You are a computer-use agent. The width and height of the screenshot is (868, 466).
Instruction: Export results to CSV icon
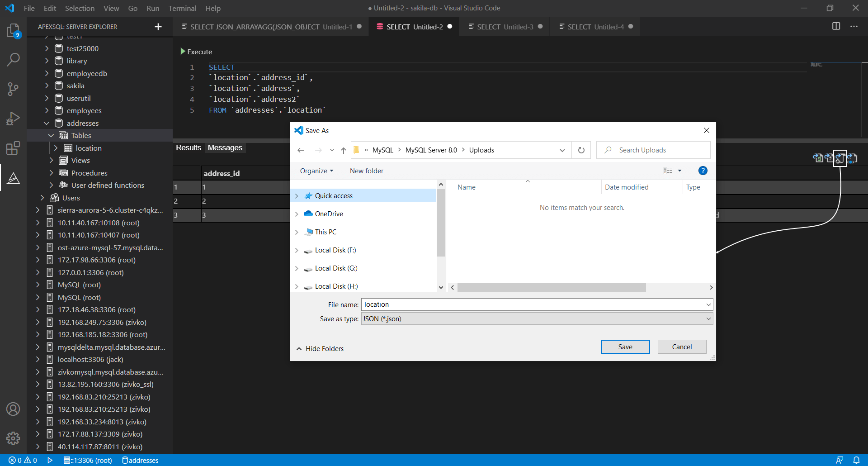pyautogui.click(x=829, y=158)
